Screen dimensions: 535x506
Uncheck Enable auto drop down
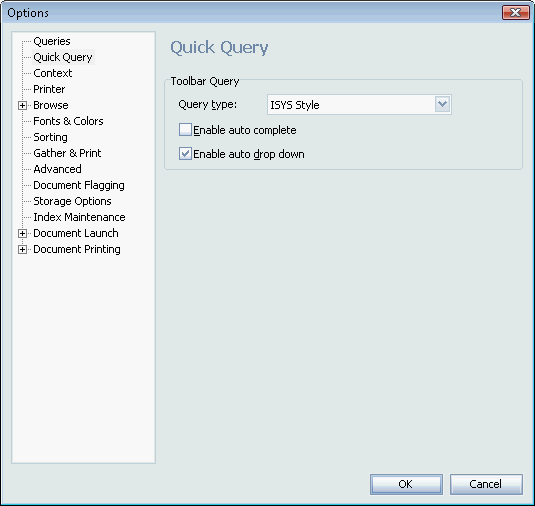coord(185,154)
